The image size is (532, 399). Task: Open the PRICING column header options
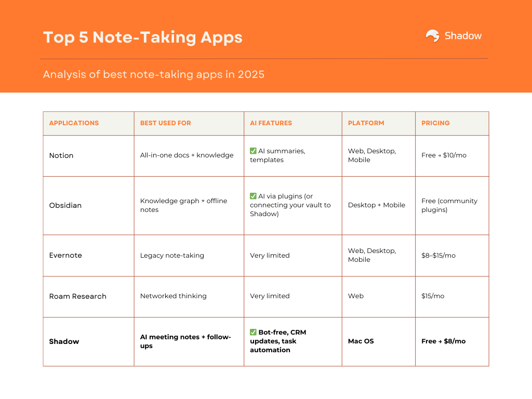pos(435,123)
